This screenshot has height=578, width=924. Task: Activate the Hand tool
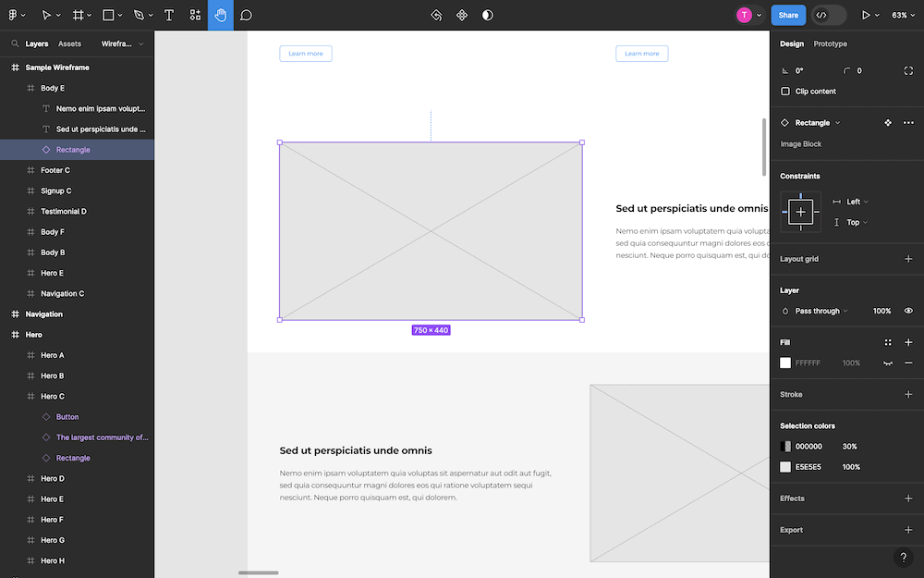[x=220, y=15]
